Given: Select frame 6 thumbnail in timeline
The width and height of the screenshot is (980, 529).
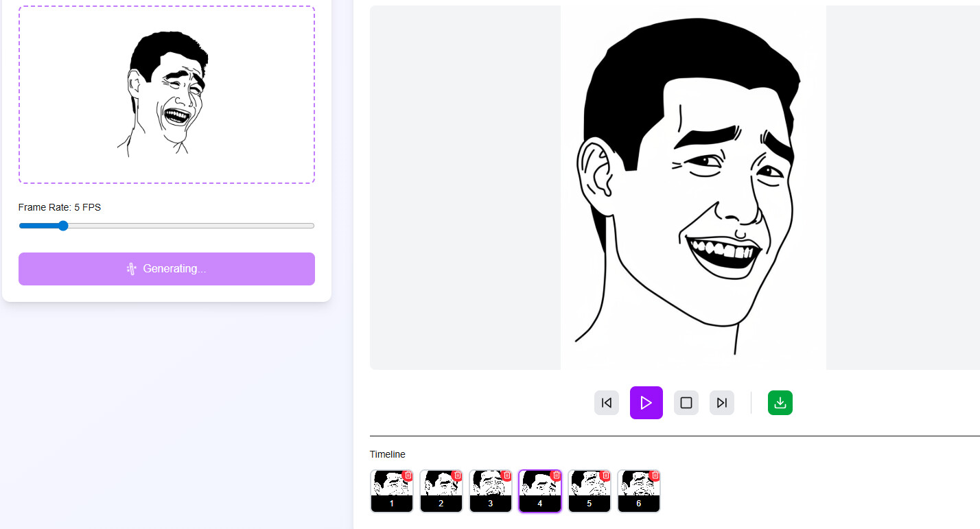Looking at the screenshot, I should (x=639, y=491).
